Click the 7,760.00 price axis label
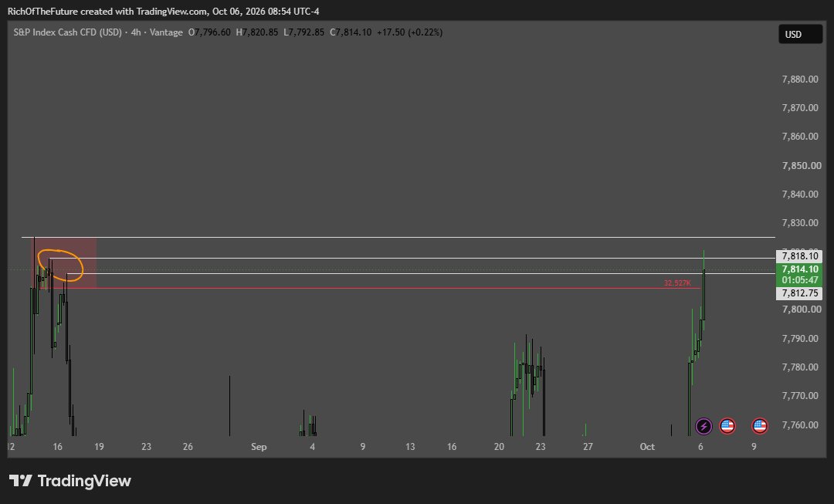This screenshot has height=504, width=834. [800, 425]
